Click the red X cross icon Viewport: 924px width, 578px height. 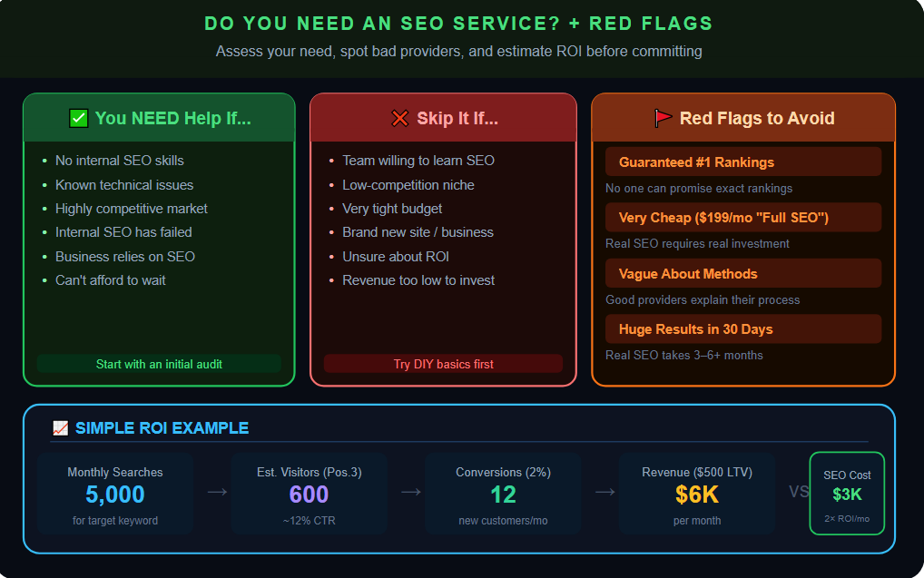coord(399,119)
